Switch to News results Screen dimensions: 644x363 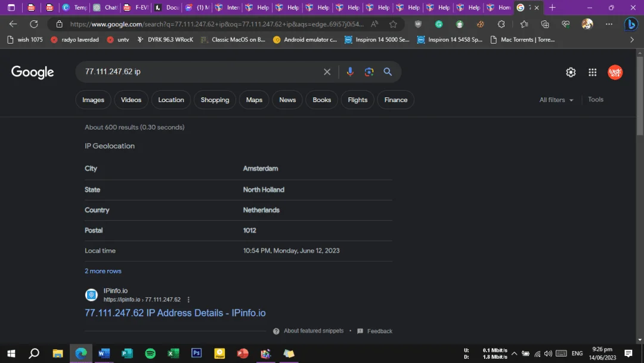pos(287,100)
